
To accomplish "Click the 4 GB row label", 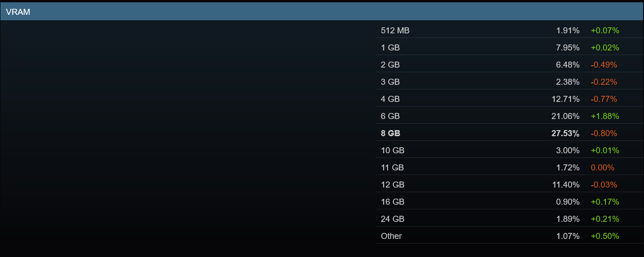I will [x=390, y=99].
